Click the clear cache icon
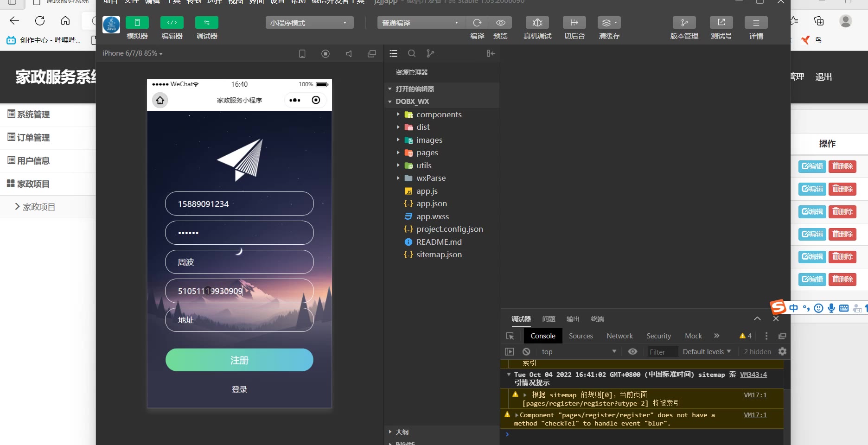 click(x=609, y=23)
